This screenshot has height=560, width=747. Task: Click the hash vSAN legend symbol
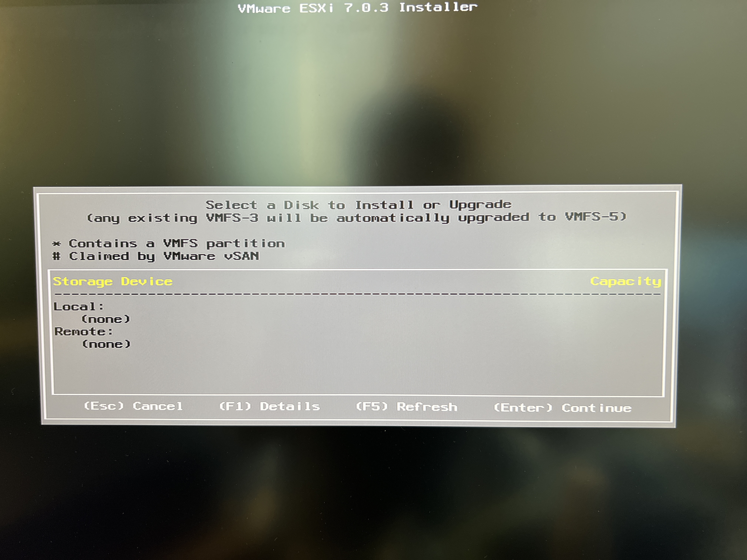[57, 256]
